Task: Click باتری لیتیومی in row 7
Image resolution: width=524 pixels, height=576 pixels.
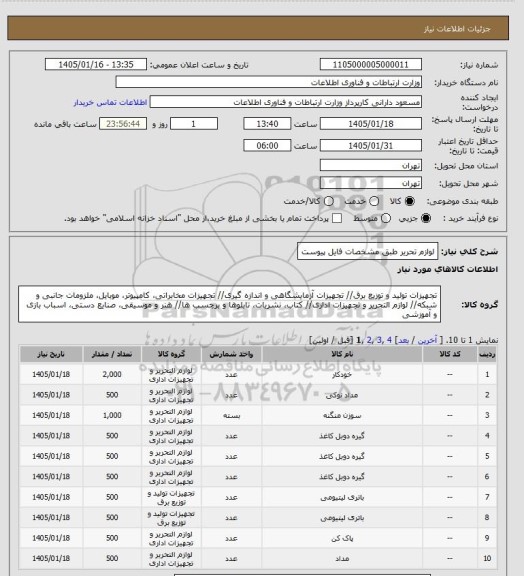Action: [342, 497]
